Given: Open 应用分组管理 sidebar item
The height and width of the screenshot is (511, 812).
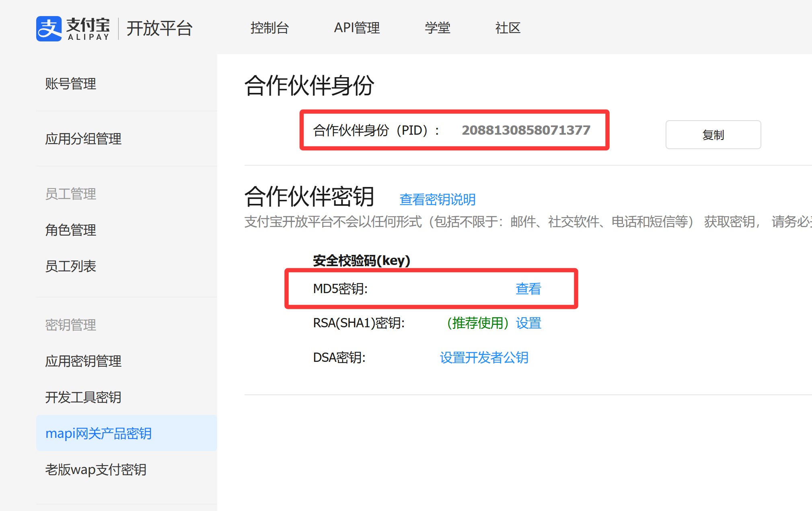Looking at the screenshot, I should (83, 139).
